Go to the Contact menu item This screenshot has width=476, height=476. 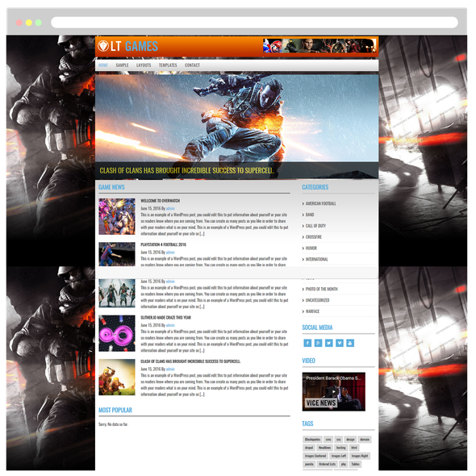192,65
